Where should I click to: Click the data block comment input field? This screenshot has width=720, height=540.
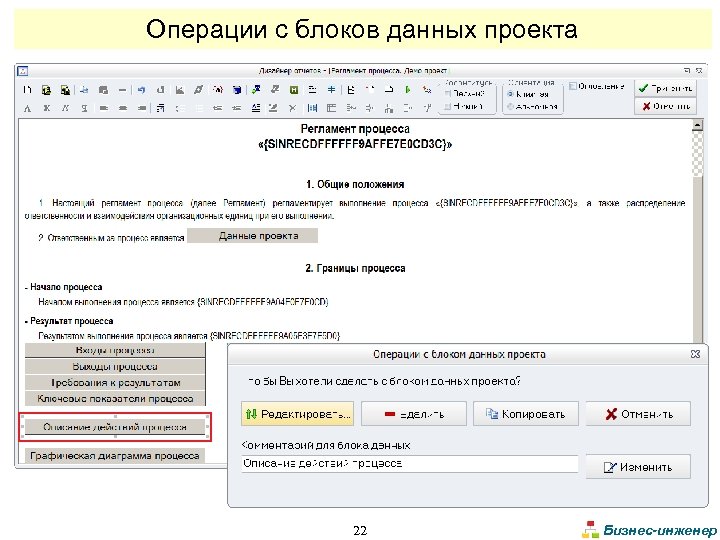[410, 464]
